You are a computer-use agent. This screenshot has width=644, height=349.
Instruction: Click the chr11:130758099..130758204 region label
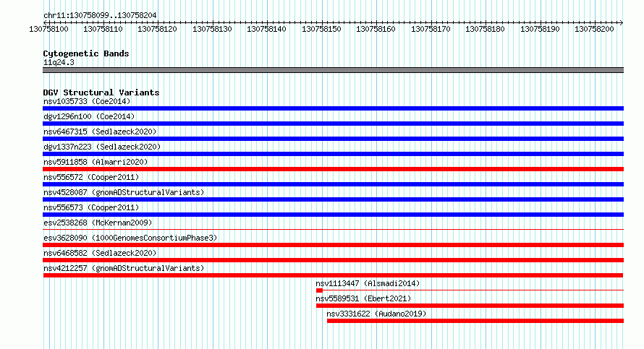(x=100, y=15)
